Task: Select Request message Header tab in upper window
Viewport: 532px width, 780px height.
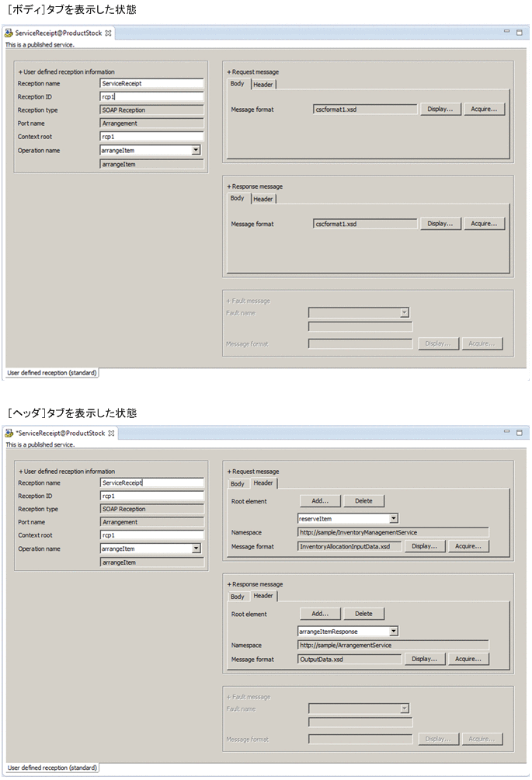Action: 263,85
